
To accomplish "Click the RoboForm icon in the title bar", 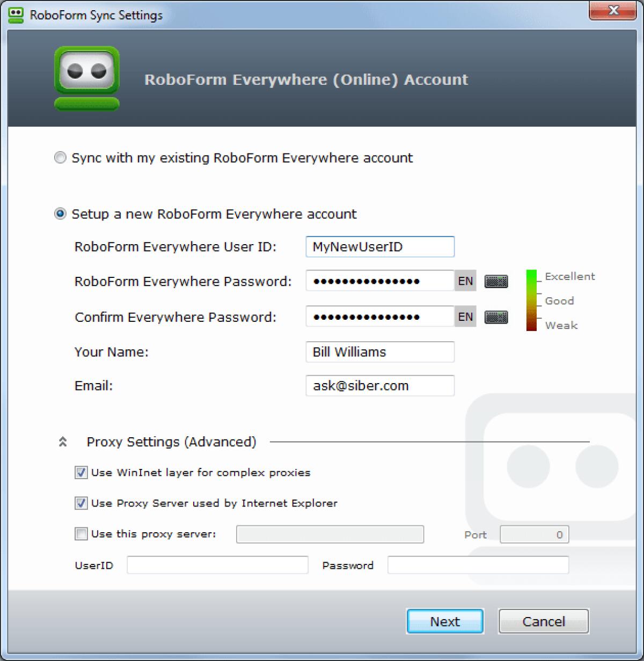I will coord(16,14).
